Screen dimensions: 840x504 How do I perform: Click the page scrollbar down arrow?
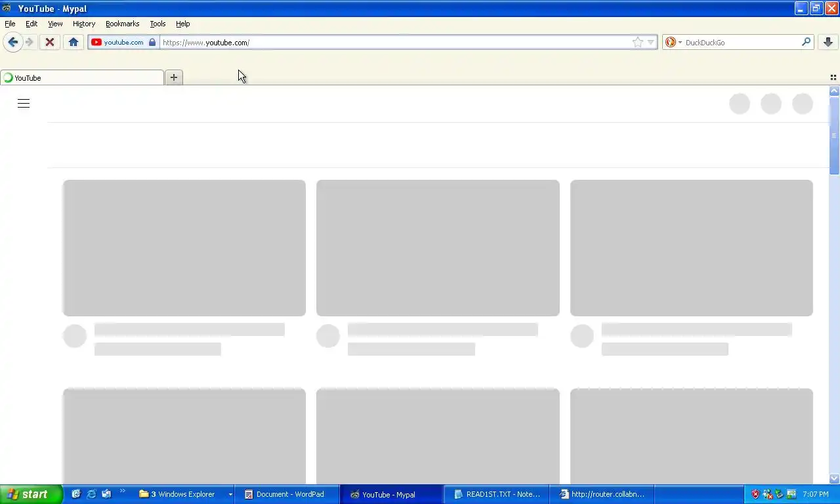pyautogui.click(x=834, y=478)
